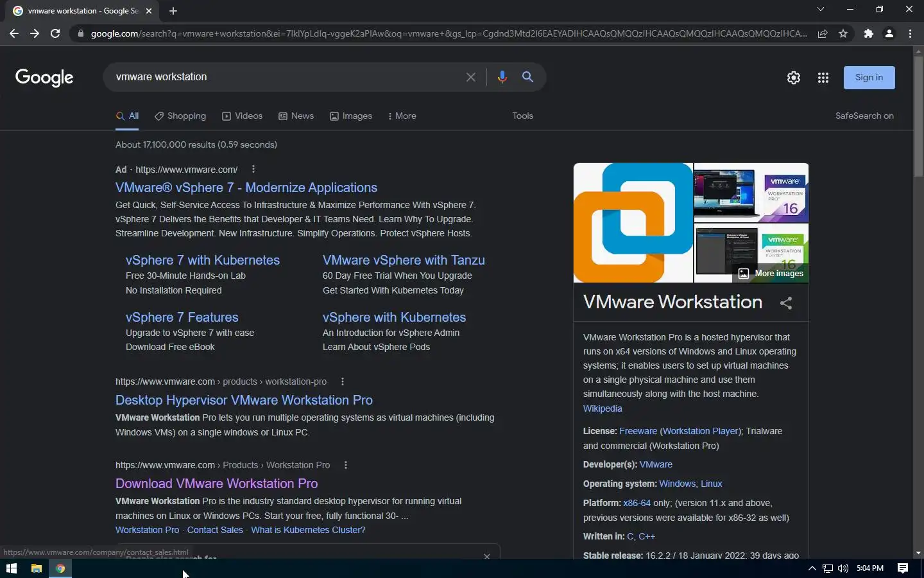Expand the More search categories
The image size is (924, 578).
click(x=402, y=116)
